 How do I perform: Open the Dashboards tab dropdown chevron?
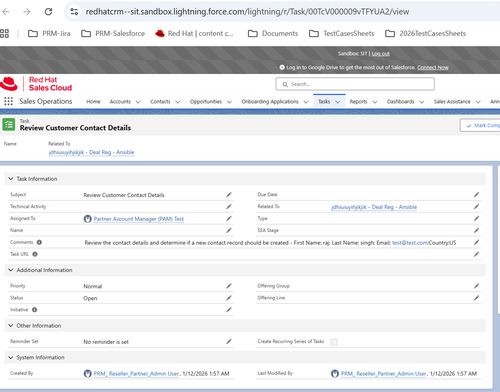[x=422, y=102]
